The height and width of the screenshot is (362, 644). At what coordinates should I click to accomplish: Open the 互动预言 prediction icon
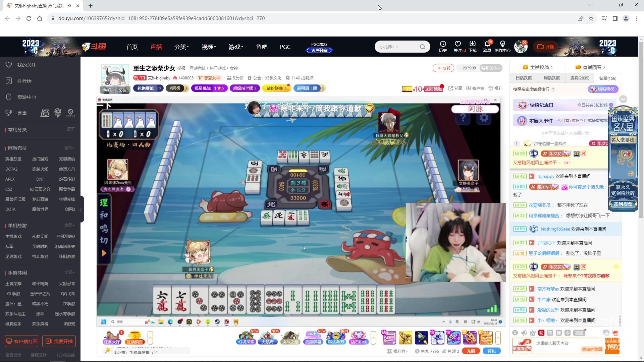tap(135, 338)
